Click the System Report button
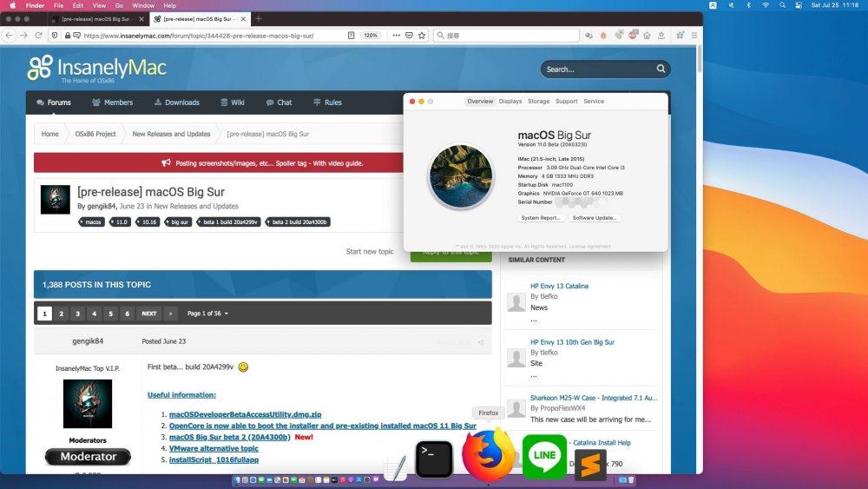 (x=541, y=218)
